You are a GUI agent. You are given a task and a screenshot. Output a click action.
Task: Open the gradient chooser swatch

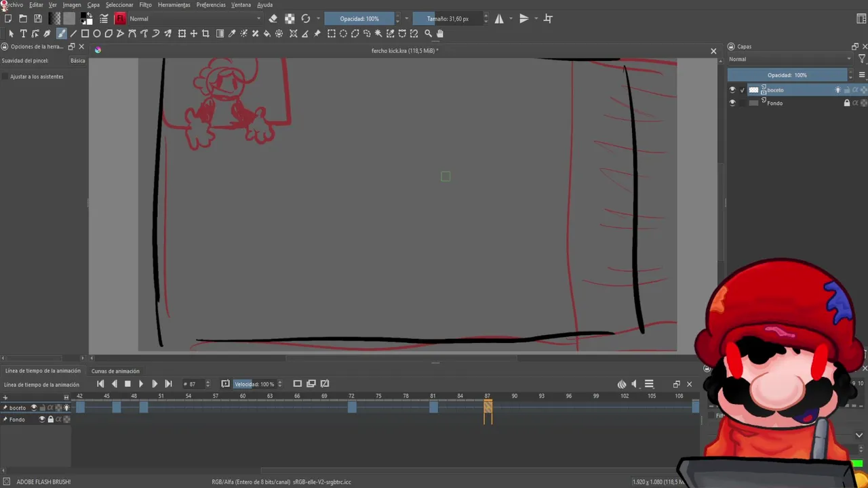point(55,18)
